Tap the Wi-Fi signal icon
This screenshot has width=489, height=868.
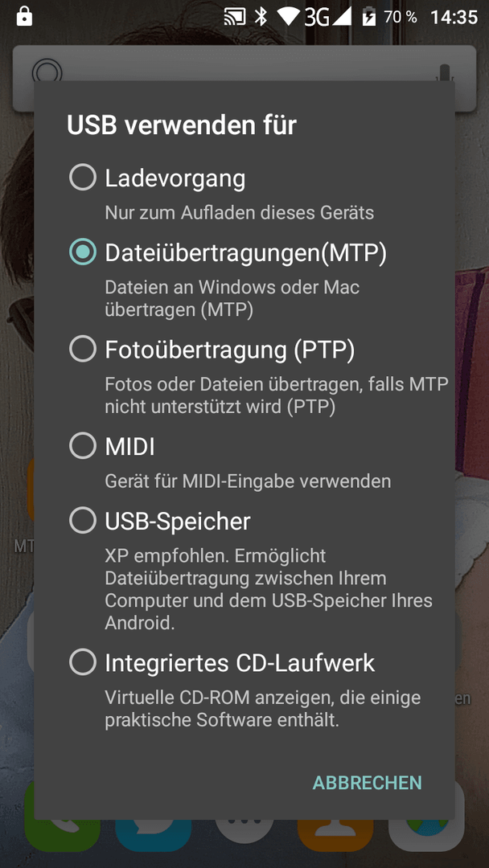coord(289,17)
